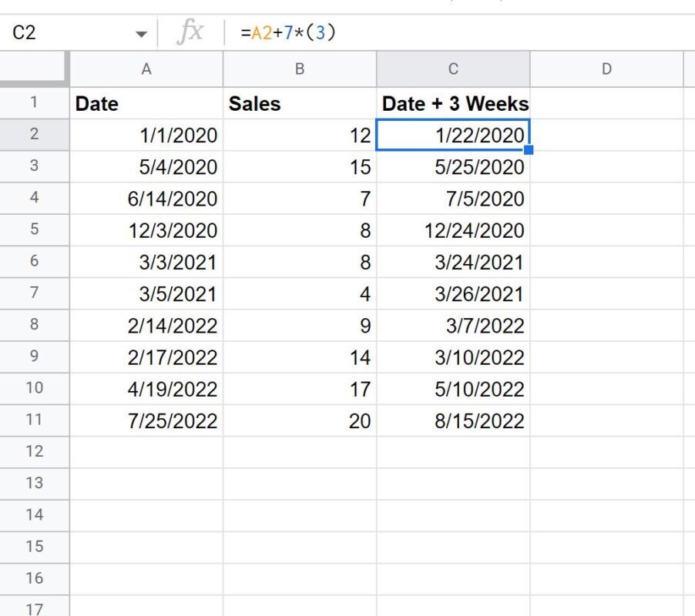This screenshot has height=616, width=695.
Task: Click cell showing 5/10/2022
Action: pyautogui.click(x=453, y=389)
